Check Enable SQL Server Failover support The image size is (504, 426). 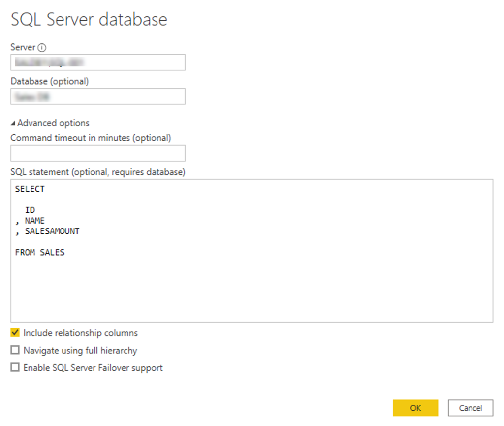point(15,367)
